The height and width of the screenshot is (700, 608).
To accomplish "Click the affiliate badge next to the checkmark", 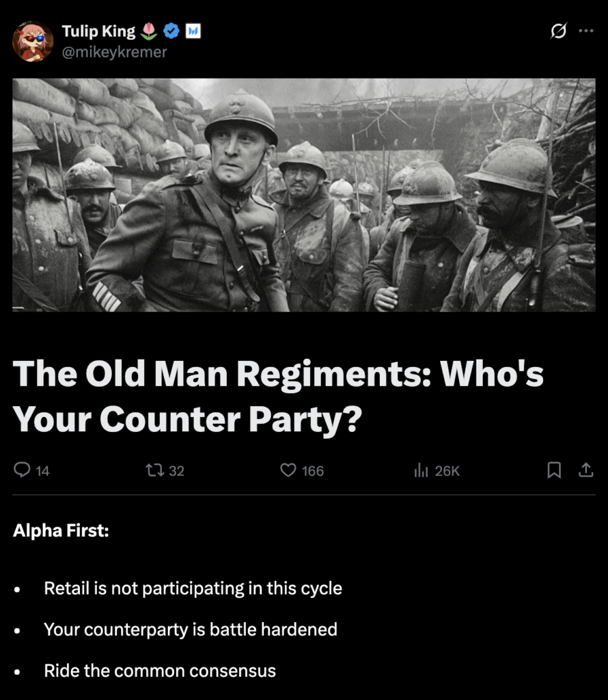I will (193, 31).
